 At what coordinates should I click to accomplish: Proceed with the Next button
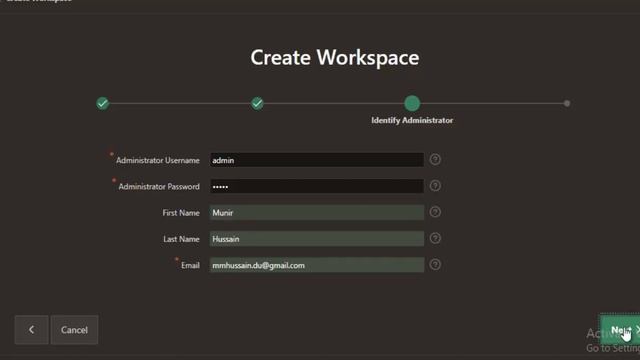tap(620, 330)
